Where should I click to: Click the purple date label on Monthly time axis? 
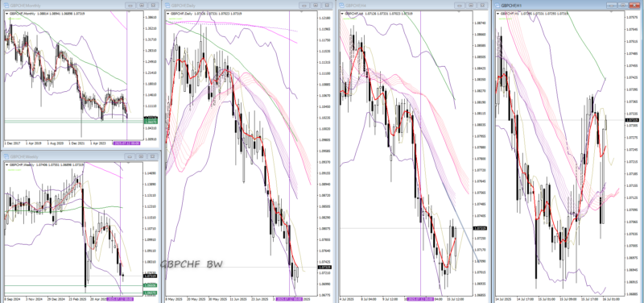127,143
